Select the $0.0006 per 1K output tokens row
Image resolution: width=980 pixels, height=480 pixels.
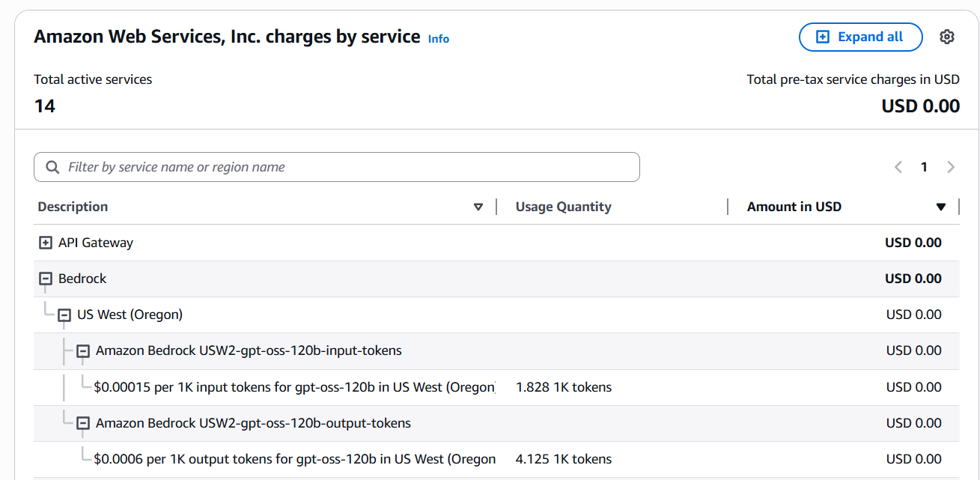point(294,459)
